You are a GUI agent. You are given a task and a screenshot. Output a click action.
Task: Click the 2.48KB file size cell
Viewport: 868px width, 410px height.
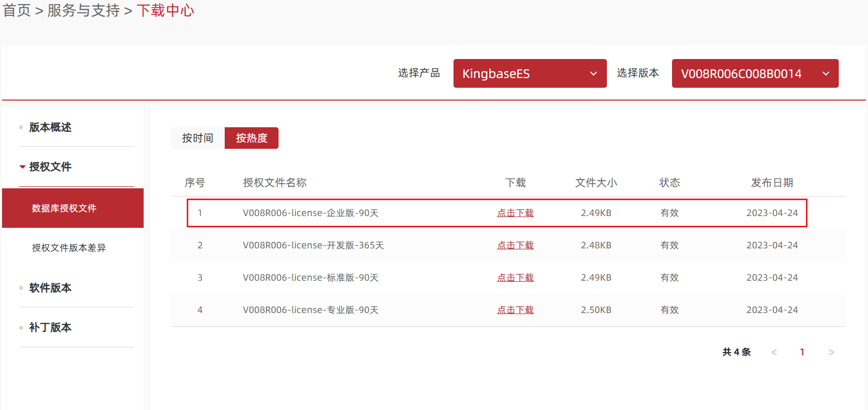tap(596, 245)
